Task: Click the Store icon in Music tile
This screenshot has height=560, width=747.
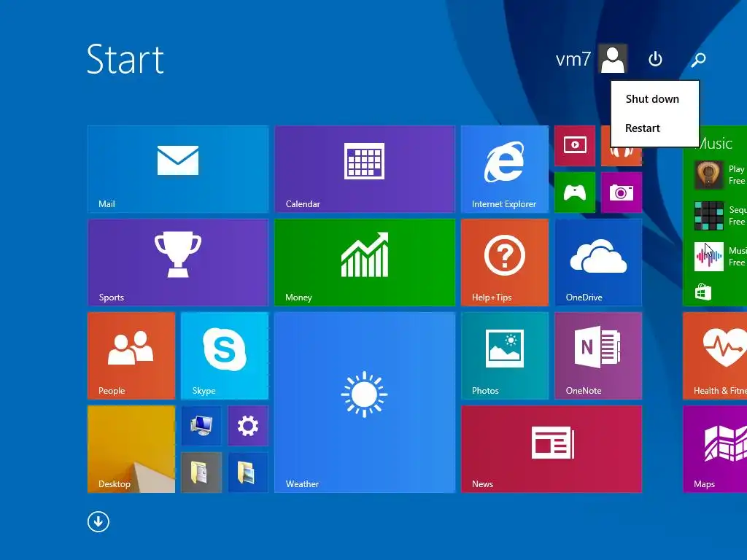Action: pos(703,292)
